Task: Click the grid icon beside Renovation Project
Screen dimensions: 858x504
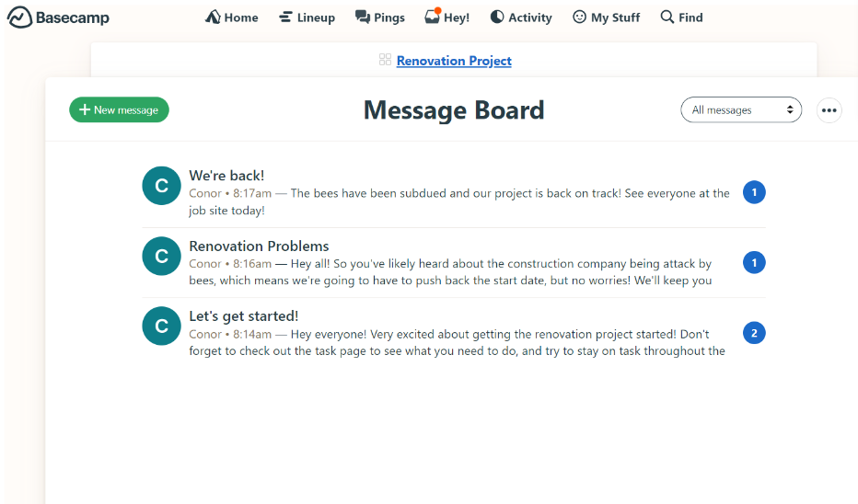Action: pos(385,60)
